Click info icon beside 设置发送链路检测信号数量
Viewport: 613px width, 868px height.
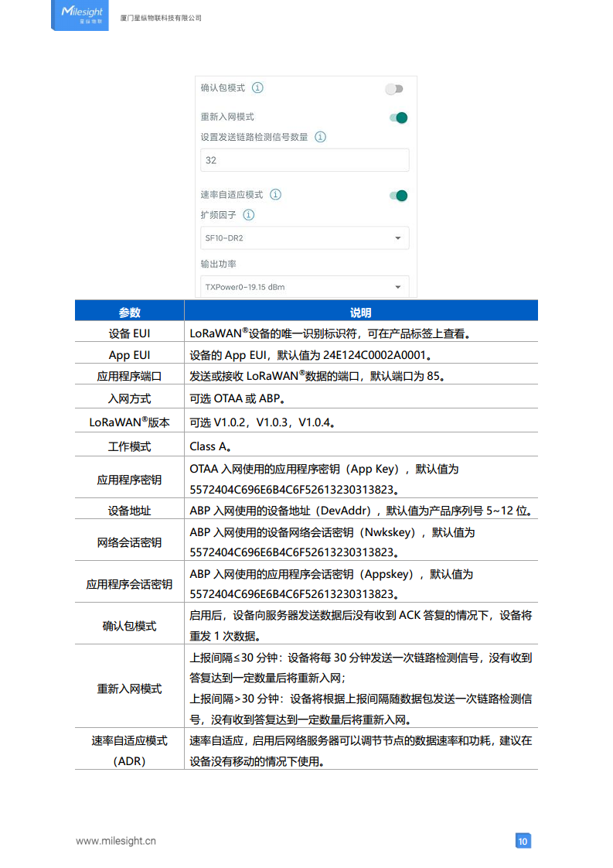[320, 137]
